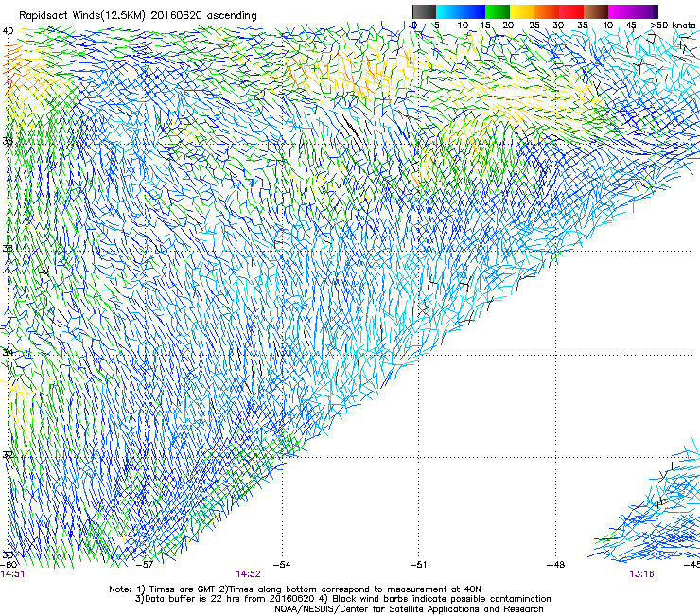Click the green 15-20 knots legend segment
This screenshot has width=700, height=615.
(498, 11)
